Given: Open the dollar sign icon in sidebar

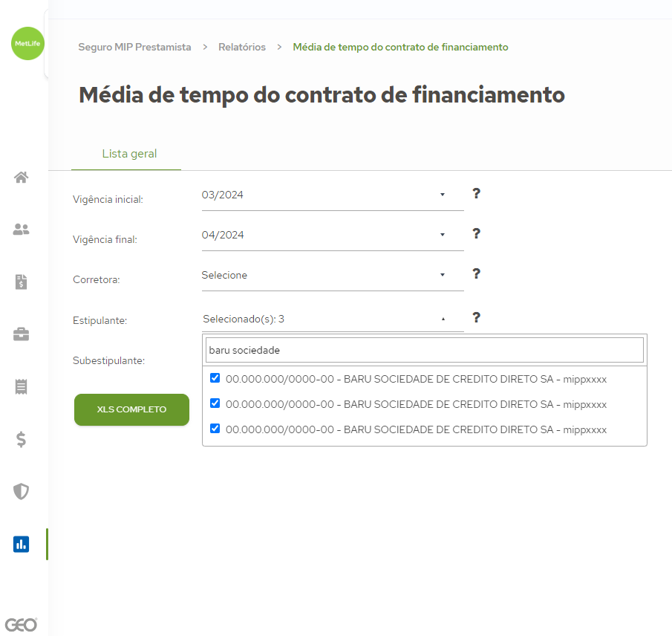Looking at the screenshot, I should point(21,439).
